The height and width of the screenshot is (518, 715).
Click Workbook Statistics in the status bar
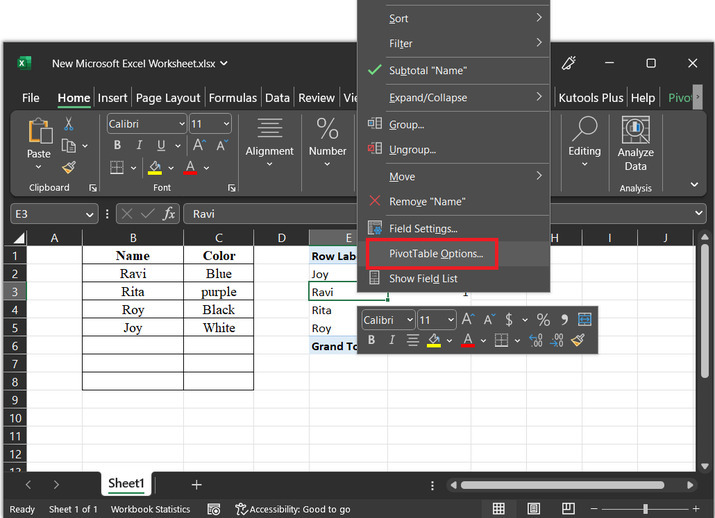point(150,509)
